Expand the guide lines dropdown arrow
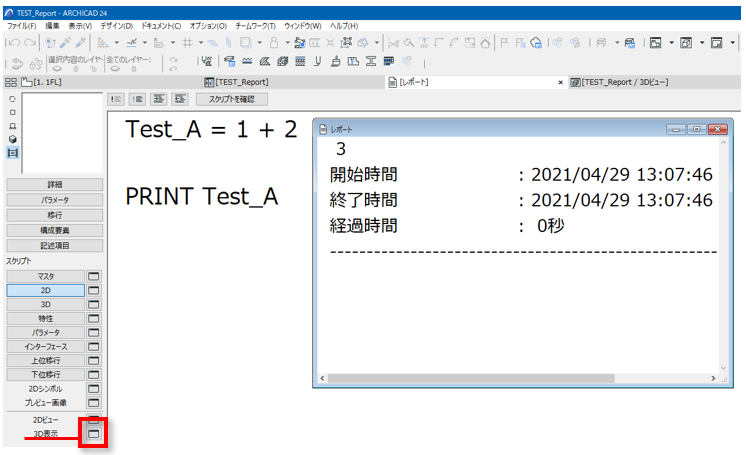Viewport: 746px width, 455px height. [117, 43]
